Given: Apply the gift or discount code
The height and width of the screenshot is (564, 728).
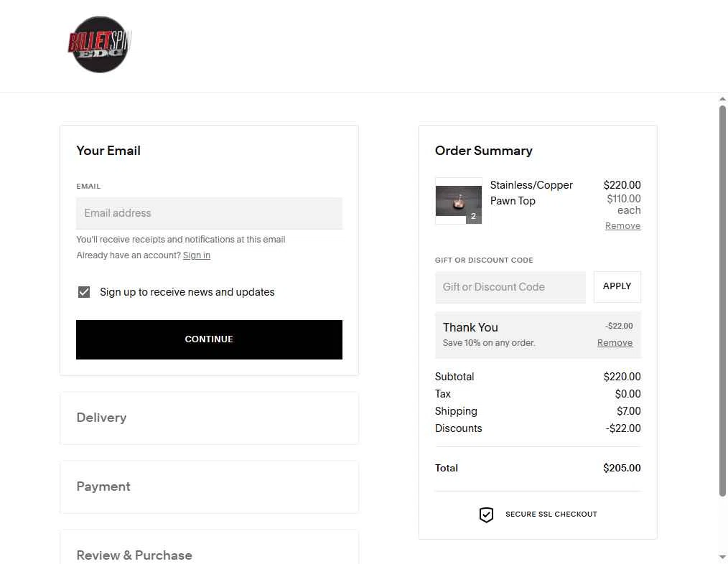Looking at the screenshot, I should pos(617,286).
